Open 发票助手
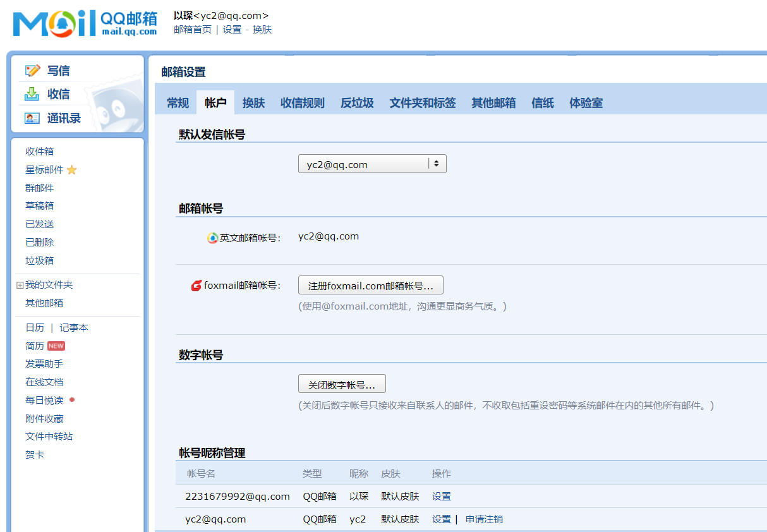Image resolution: width=767 pixels, height=532 pixels. tap(44, 363)
